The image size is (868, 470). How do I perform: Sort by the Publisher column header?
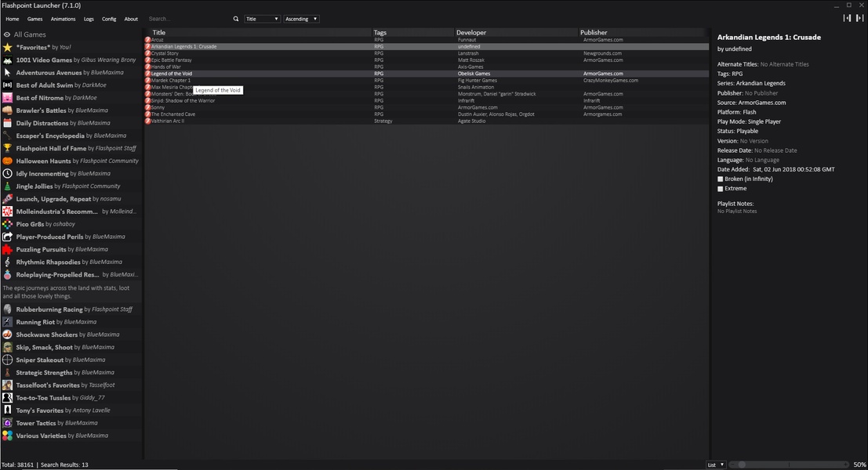[x=641, y=33]
